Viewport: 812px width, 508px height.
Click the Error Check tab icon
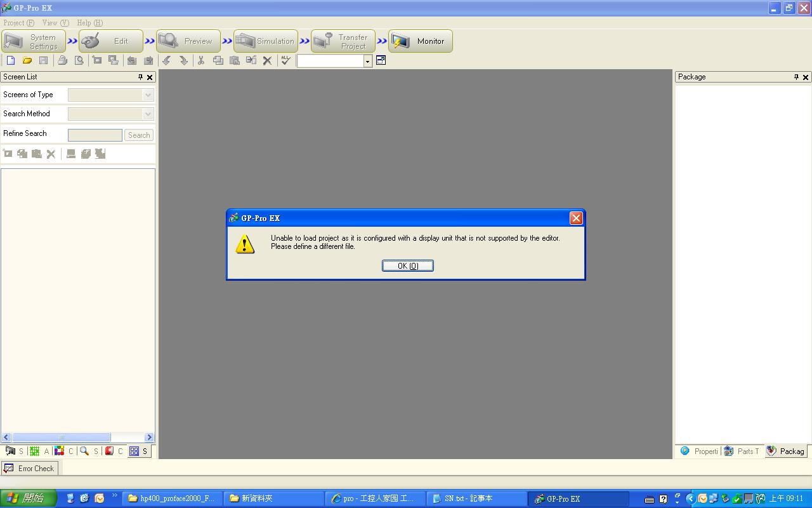point(9,468)
